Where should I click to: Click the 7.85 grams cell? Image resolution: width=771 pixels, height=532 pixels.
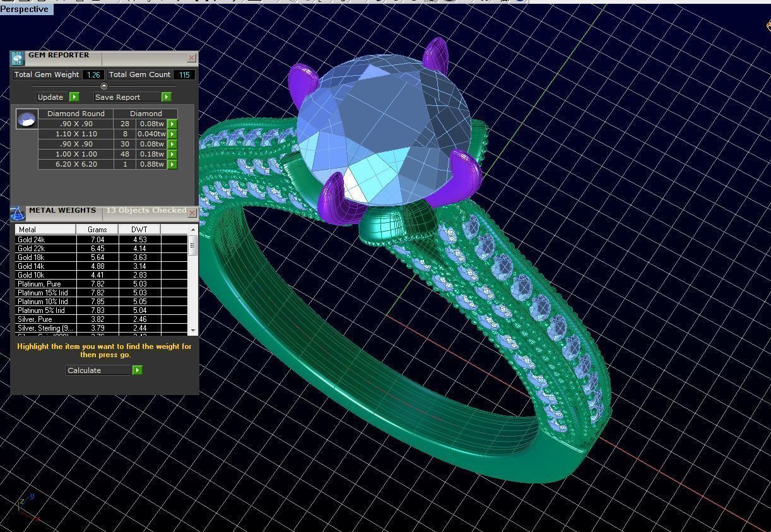pyautogui.click(x=97, y=302)
